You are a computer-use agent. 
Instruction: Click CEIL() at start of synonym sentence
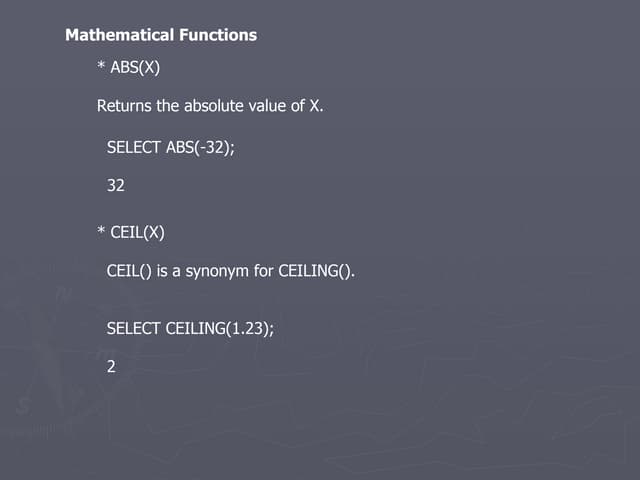coord(129,271)
